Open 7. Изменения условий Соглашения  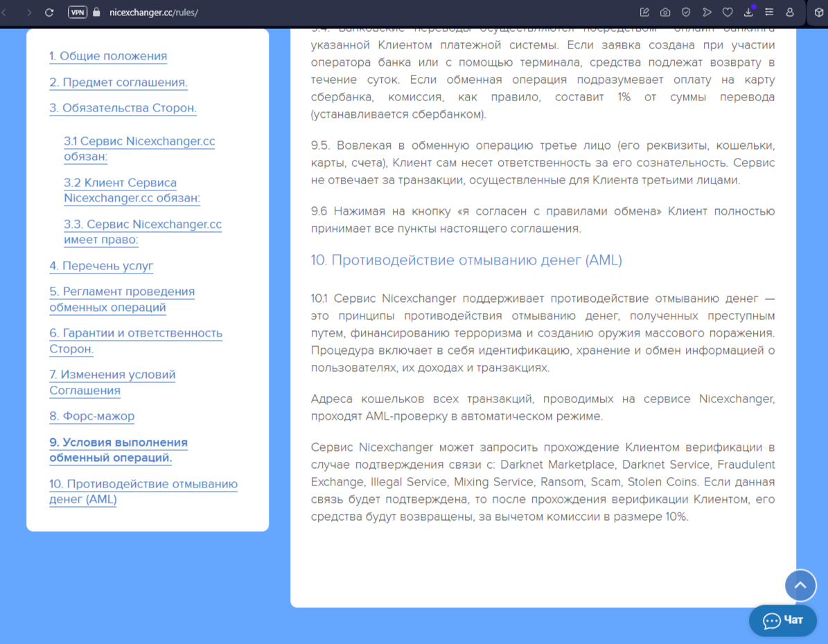(x=112, y=383)
